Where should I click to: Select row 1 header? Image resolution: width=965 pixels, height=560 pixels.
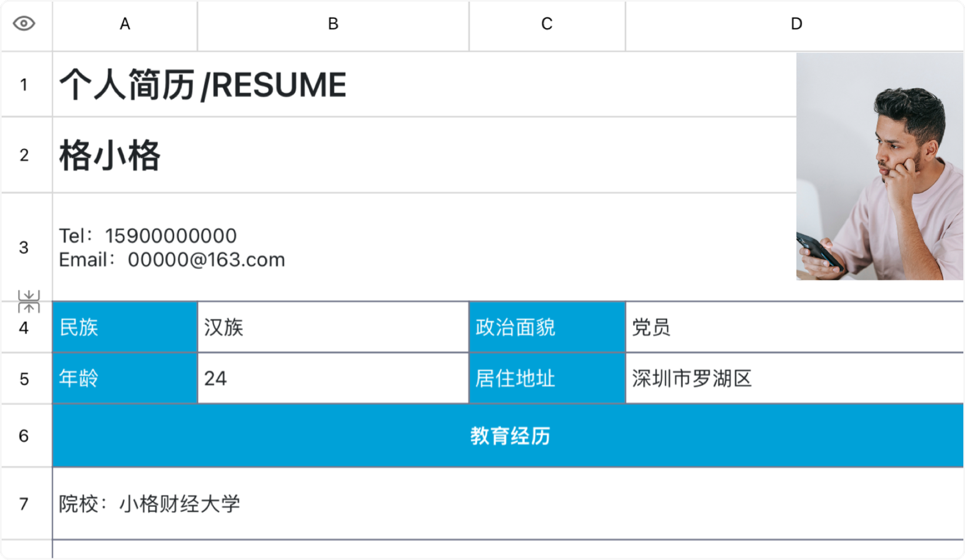pos(26,85)
